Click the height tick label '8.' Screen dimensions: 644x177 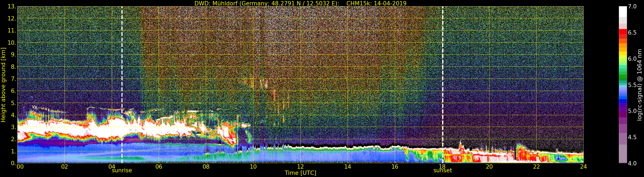coord(14,67)
